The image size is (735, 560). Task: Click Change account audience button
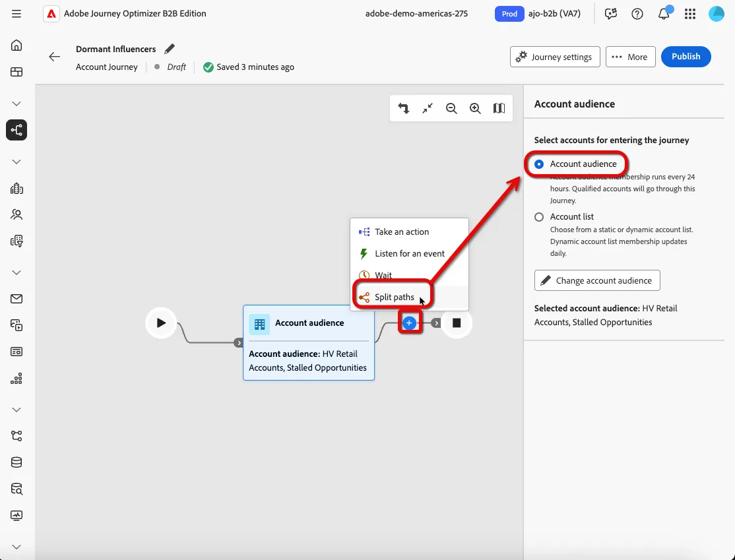[x=597, y=281]
